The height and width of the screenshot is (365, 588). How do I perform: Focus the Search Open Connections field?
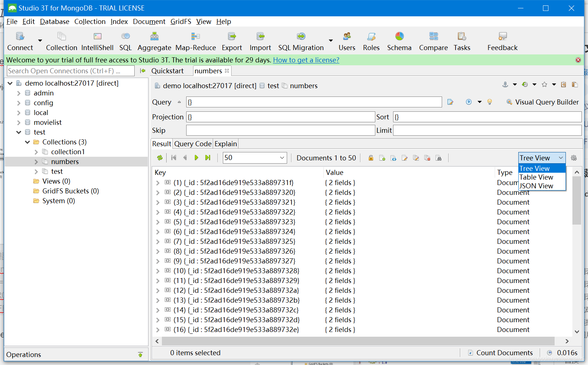tap(71, 71)
